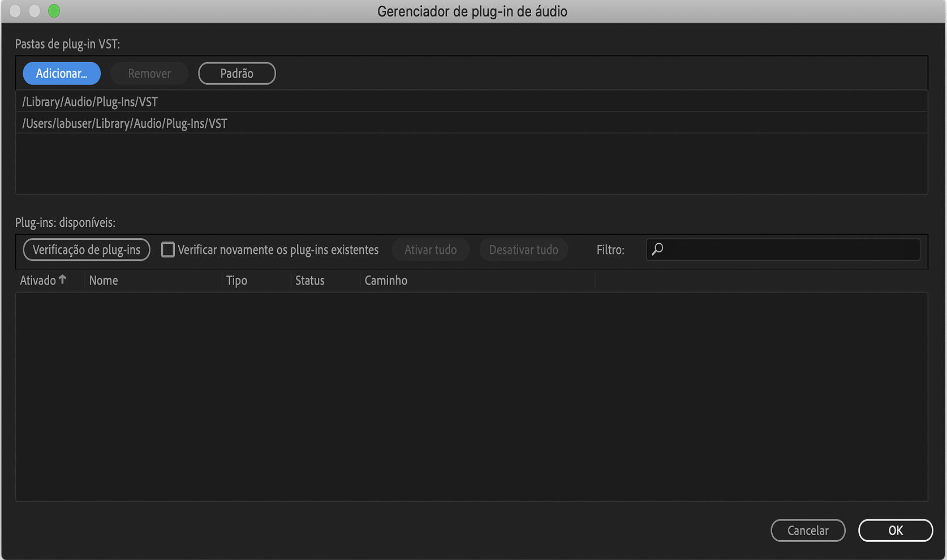Confirm changes with the OK button
This screenshot has width=947, height=560.
896,531
